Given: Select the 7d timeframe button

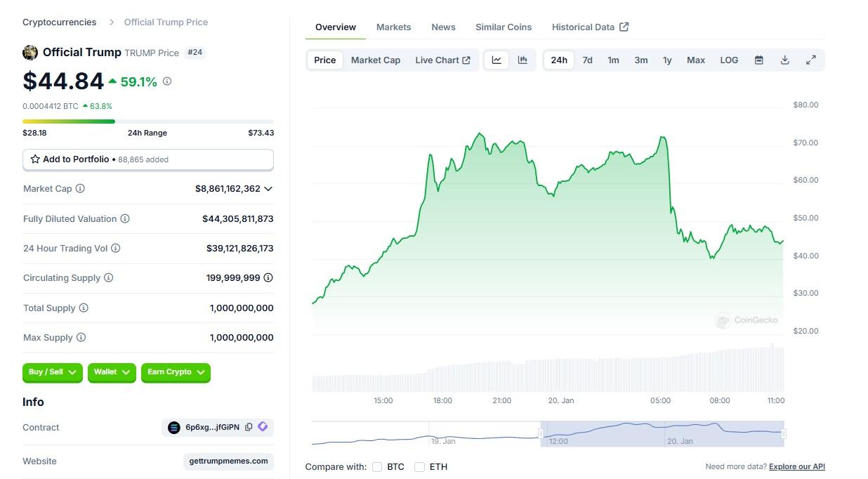Looking at the screenshot, I should [x=587, y=60].
